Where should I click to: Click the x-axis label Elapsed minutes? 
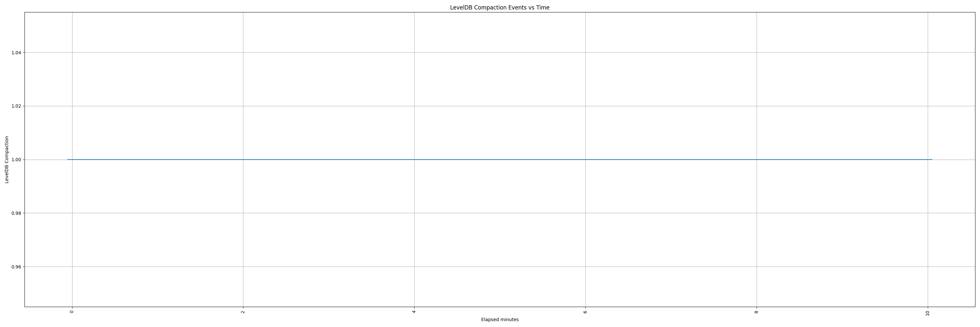[502, 320]
